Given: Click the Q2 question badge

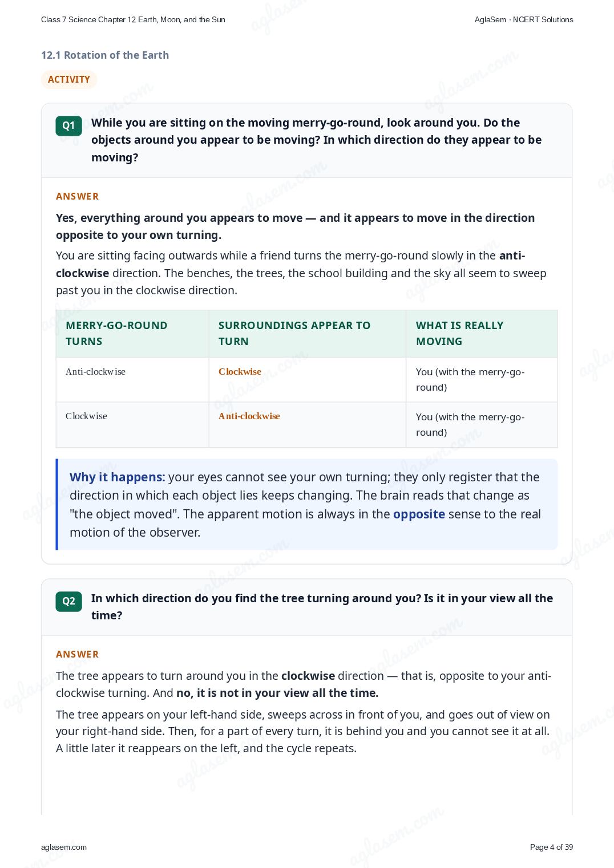Looking at the screenshot, I should (68, 601).
